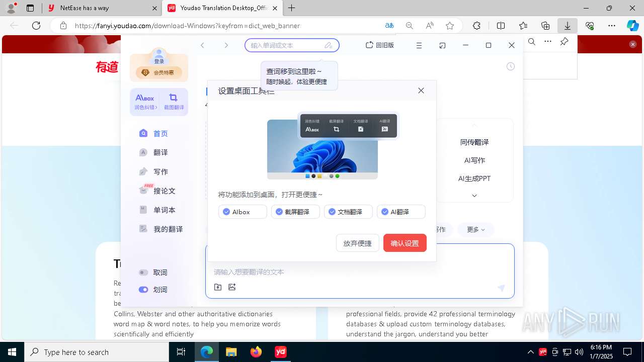Upload document icon in translation box
The height and width of the screenshot is (362, 644).
[218, 287]
